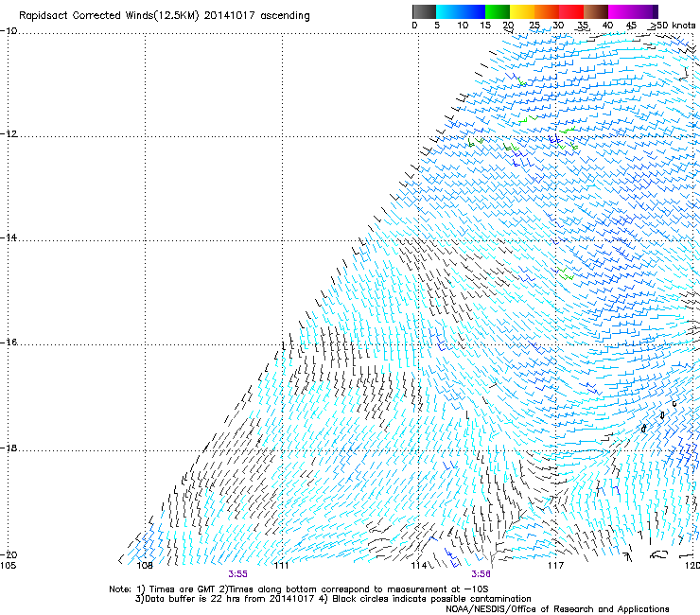This screenshot has height=615, width=700.
Task: Click the latitude label '-12'
Action: (x=9, y=134)
